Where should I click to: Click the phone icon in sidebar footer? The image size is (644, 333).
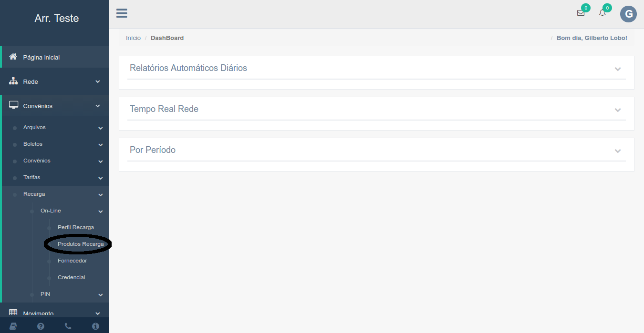point(68,326)
